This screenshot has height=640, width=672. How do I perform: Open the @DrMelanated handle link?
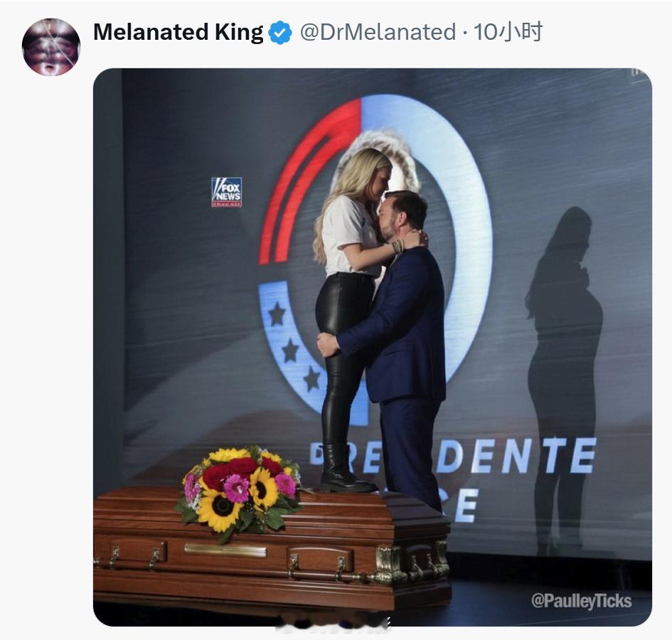[378, 32]
